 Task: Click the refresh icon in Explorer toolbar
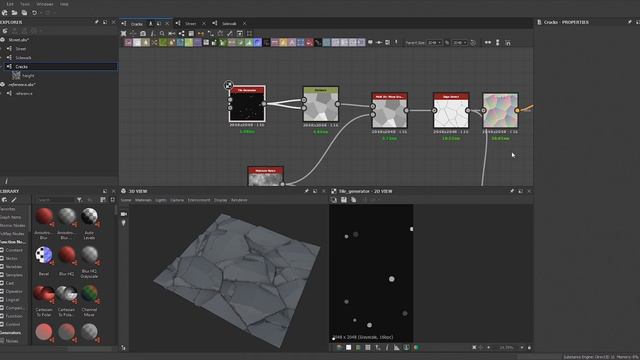coord(5,31)
